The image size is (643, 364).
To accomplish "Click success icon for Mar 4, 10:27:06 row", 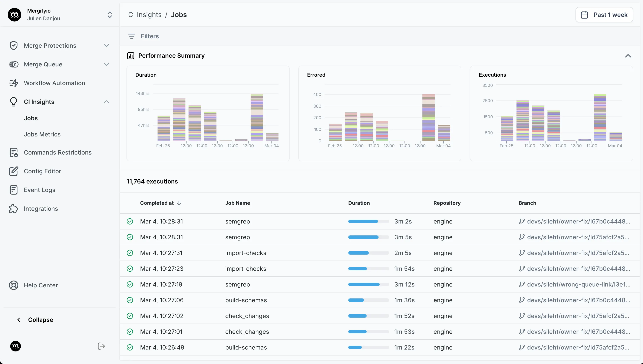I will coord(130,300).
